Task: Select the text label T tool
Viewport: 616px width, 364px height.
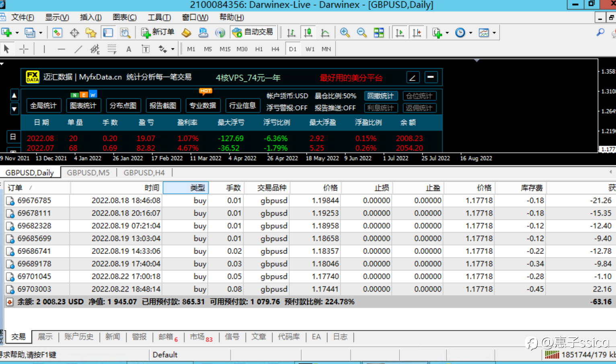Action: (x=146, y=49)
